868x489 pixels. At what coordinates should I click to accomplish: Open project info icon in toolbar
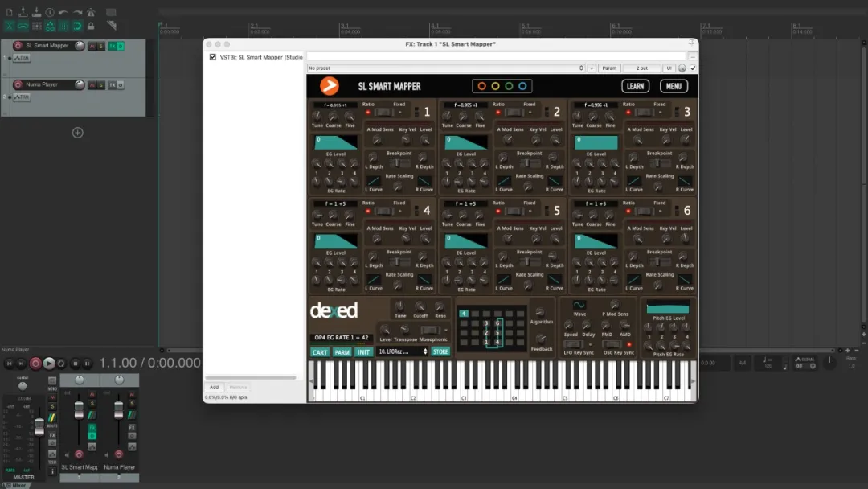[x=50, y=13]
